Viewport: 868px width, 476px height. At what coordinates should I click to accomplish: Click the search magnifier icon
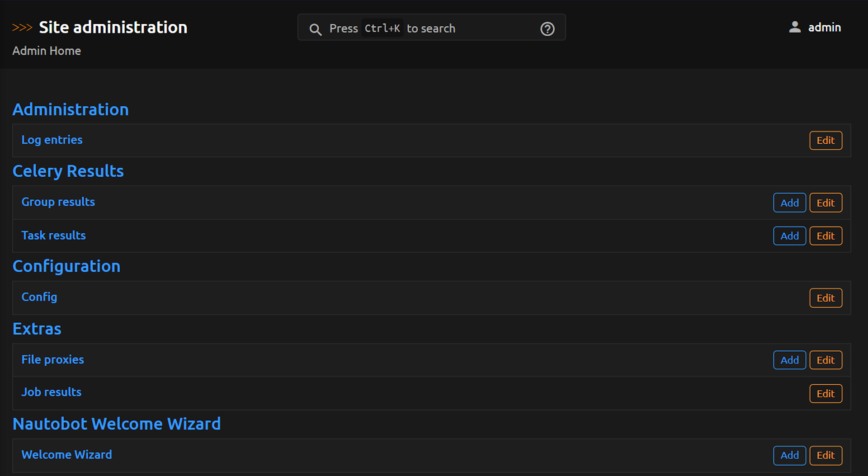(315, 29)
